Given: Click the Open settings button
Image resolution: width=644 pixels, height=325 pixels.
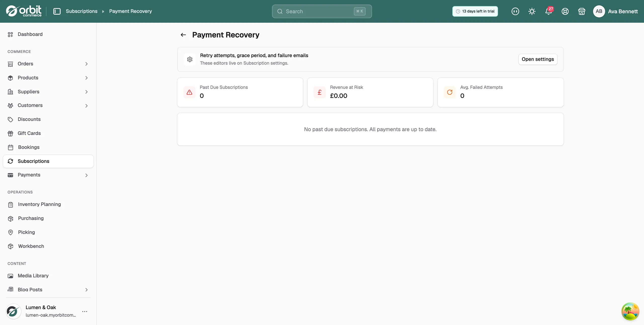Looking at the screenshot, I should tap(538, 59).
